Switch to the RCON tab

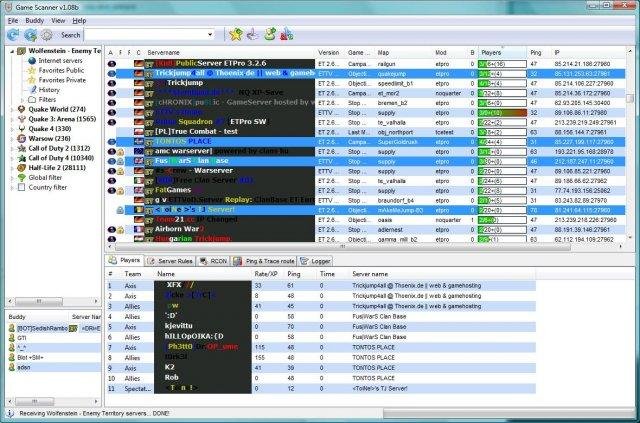(x=213, y=261)
